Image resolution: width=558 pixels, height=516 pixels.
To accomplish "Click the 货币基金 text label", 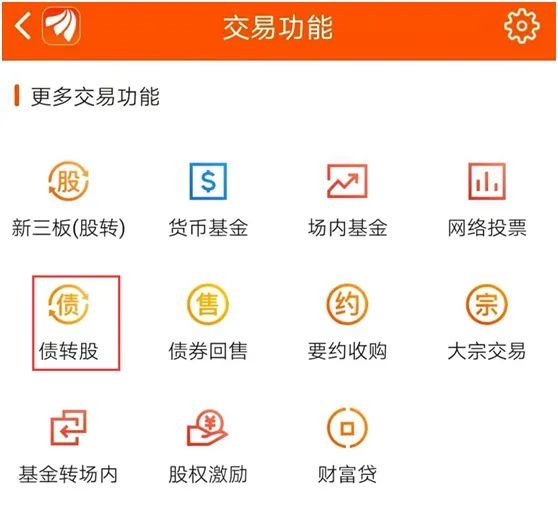I will 208,228.
